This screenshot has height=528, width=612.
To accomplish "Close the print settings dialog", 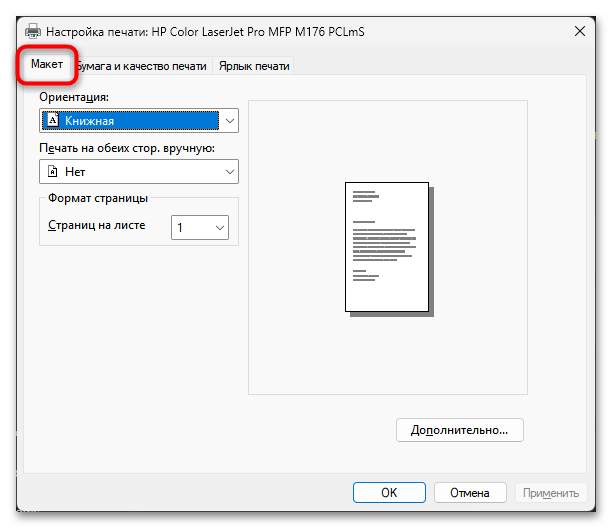I will pyautogui.click(x=580, y=31).
